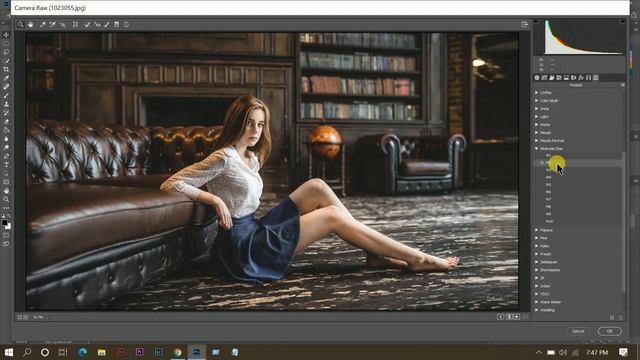The width and height of the screenshot is (640, 360).
Task: Open File Explorer from the taskbar
Action: (101, 352)
